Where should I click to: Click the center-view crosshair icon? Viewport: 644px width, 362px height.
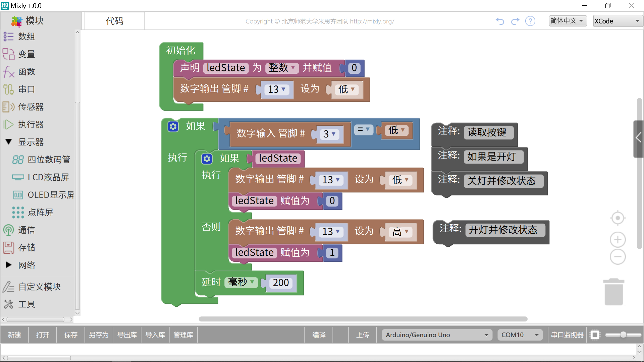pyautogui.click(x=618, y=218)
